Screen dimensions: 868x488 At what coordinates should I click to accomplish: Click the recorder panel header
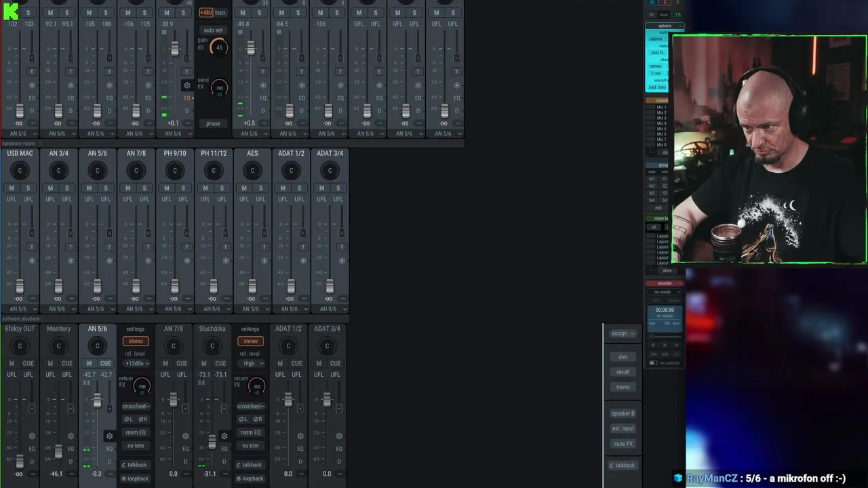tap(665, 283)
